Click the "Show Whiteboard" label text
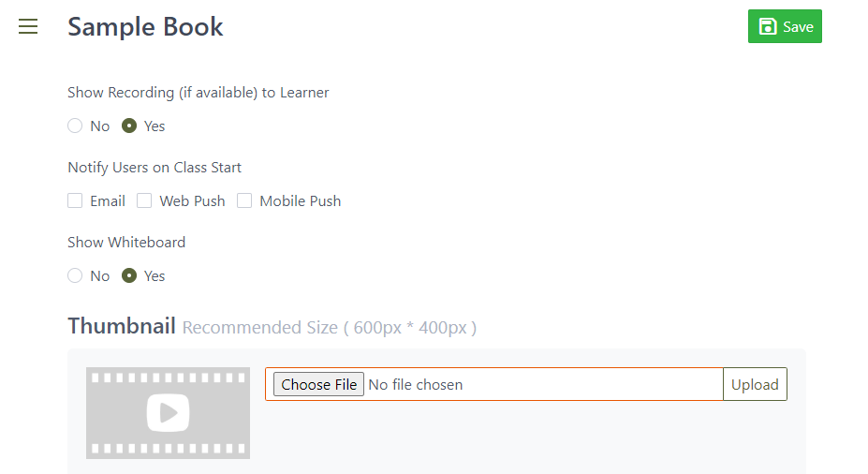Viewport: 868px width, 474px height. (x=126, y=243)
